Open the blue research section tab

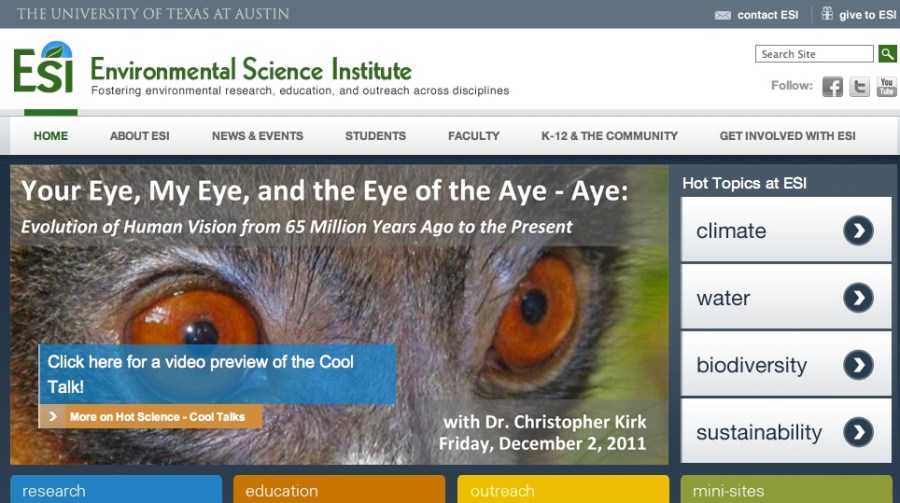(115, 490)
